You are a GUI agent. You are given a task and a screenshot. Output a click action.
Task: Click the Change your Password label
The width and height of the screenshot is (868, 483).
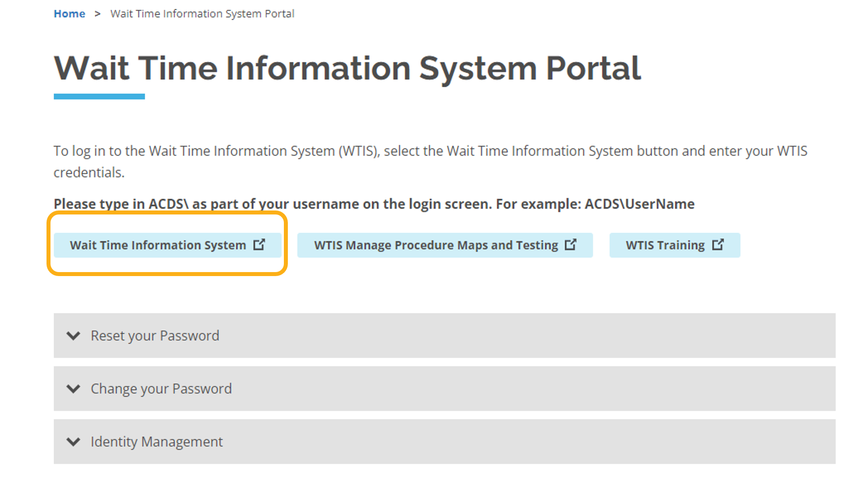[161, 389]
